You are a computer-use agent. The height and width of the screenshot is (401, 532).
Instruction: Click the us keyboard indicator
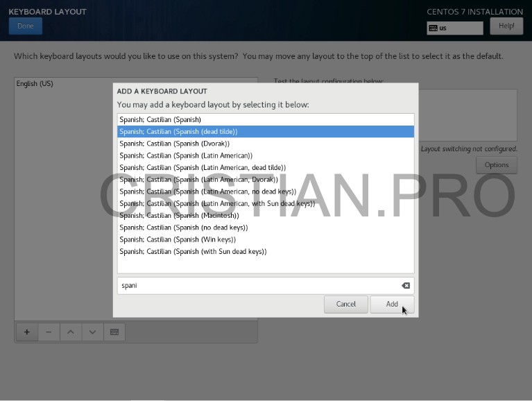454,28
